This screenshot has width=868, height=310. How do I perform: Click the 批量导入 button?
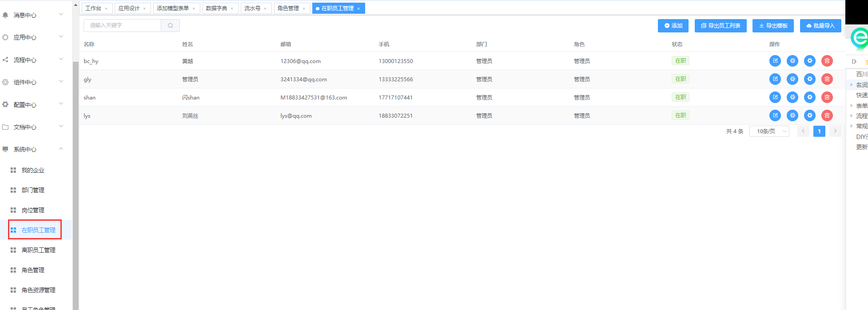click(820, 26)
